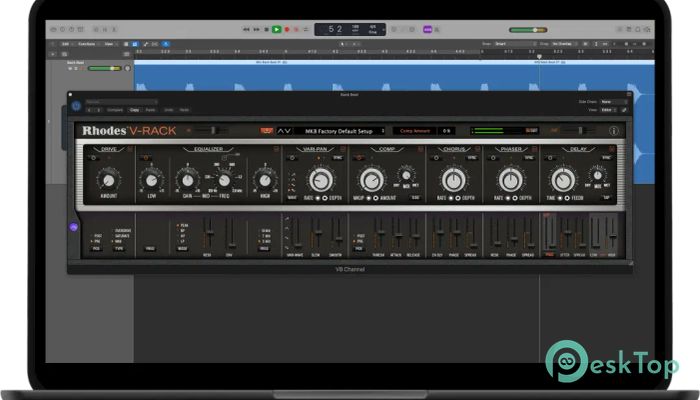This screenshot has height=400, width=700.
Task: Click the Equalizer Low knob
Action: pos(151,180)
